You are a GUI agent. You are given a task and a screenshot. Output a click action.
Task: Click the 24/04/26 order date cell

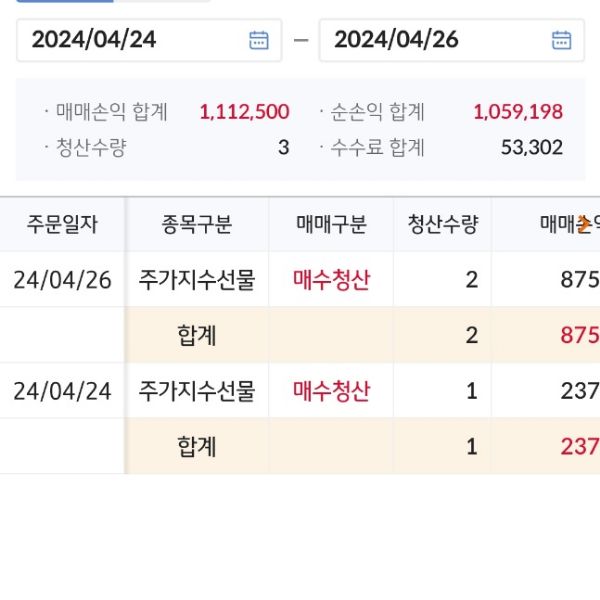[x=62, y=279]
